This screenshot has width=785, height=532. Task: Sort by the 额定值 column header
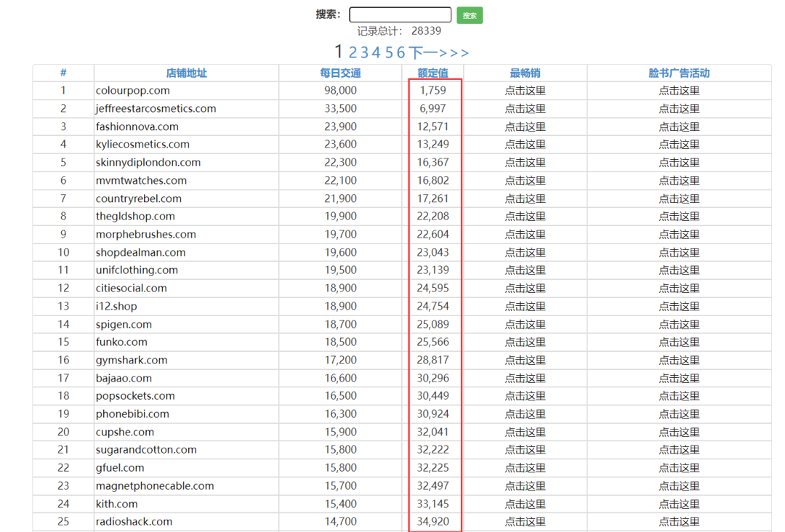coord(433,73)
